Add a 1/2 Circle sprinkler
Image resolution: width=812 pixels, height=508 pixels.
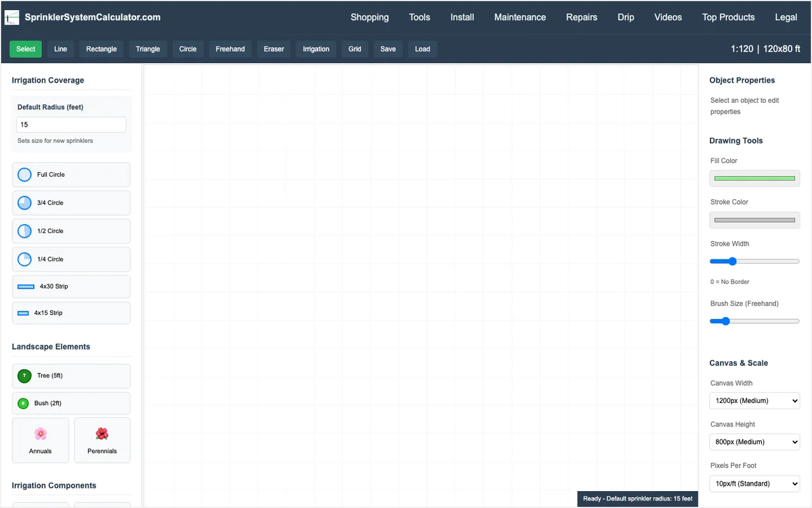point(71,231)
